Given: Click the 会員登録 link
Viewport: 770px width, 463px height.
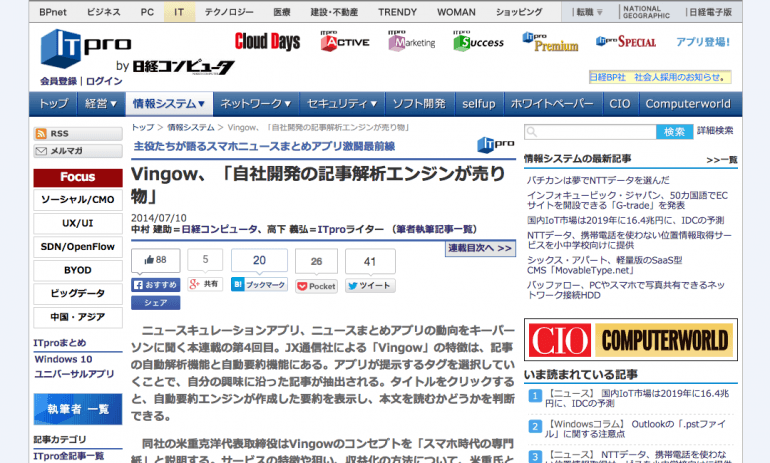Looking at the screenshot, I should click(58, 81).
